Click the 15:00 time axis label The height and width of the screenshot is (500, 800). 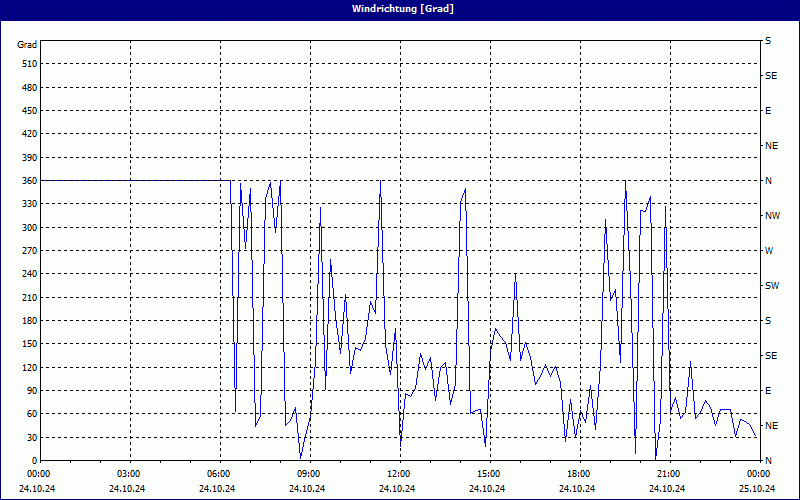tap(488, 473)
